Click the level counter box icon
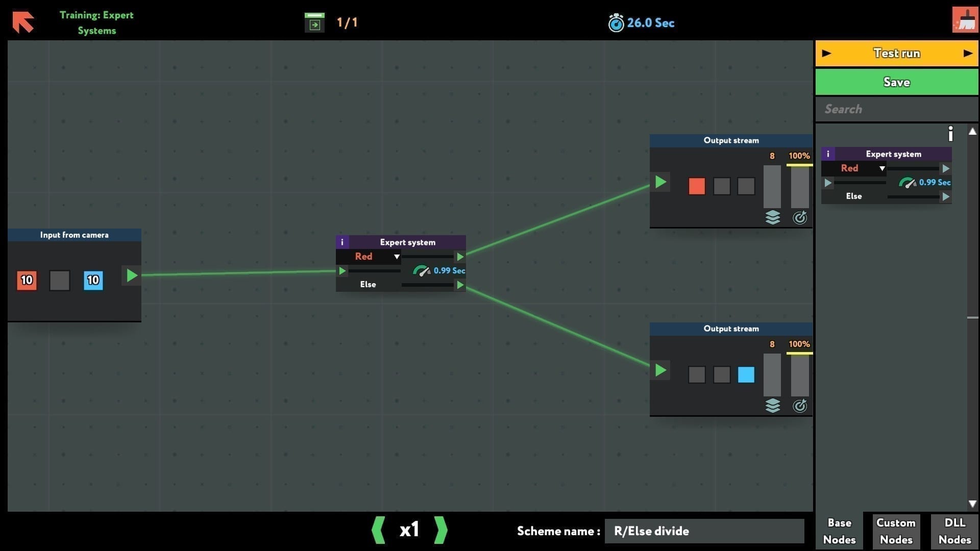 pos(314,23)
